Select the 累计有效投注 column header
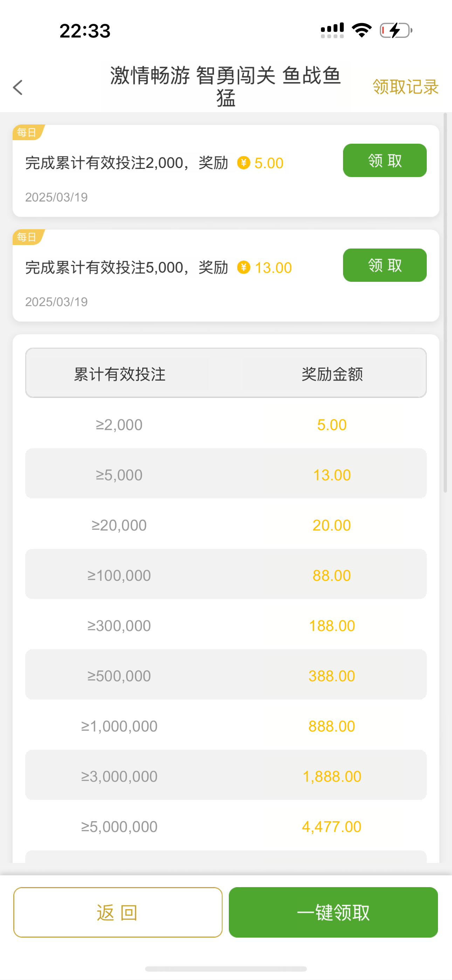Screen dimensions: 452x980 119,374
